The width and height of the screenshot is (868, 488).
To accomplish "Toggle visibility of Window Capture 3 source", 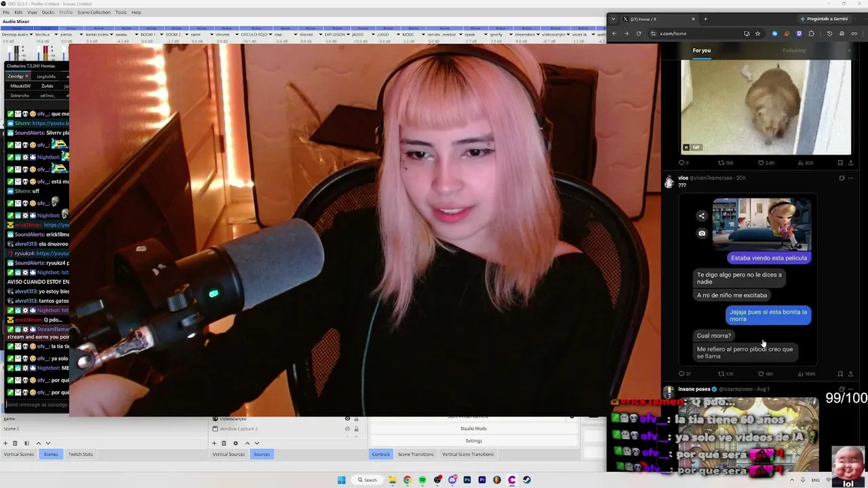I will [347, 428].
